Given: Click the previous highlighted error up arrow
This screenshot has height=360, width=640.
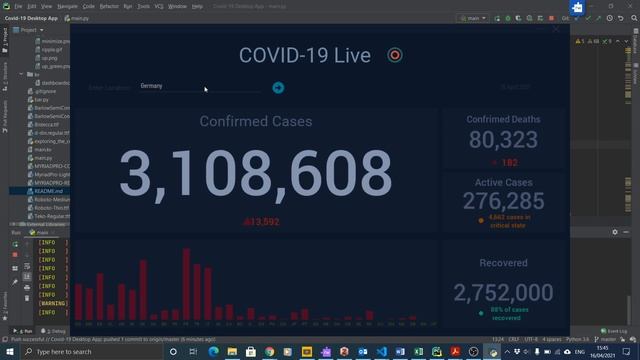Looking at the screenshot, I should click(618, 41).
